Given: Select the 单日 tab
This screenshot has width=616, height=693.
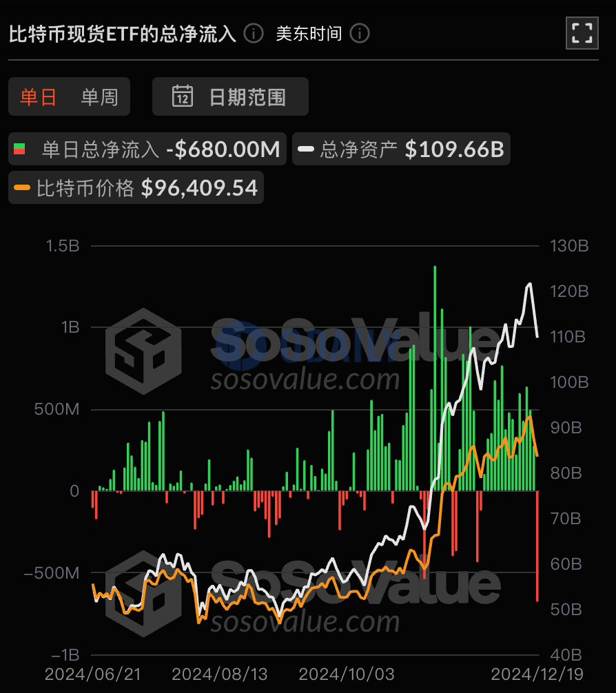Looking at the screenshot, I should [38, 97].
